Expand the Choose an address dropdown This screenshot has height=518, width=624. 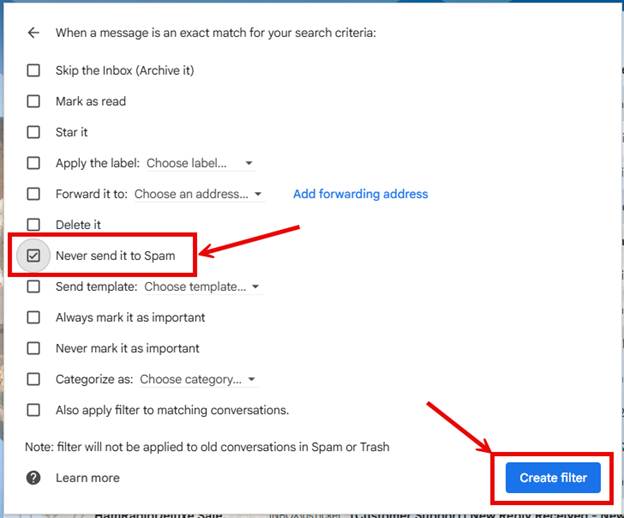pos(199,194)
